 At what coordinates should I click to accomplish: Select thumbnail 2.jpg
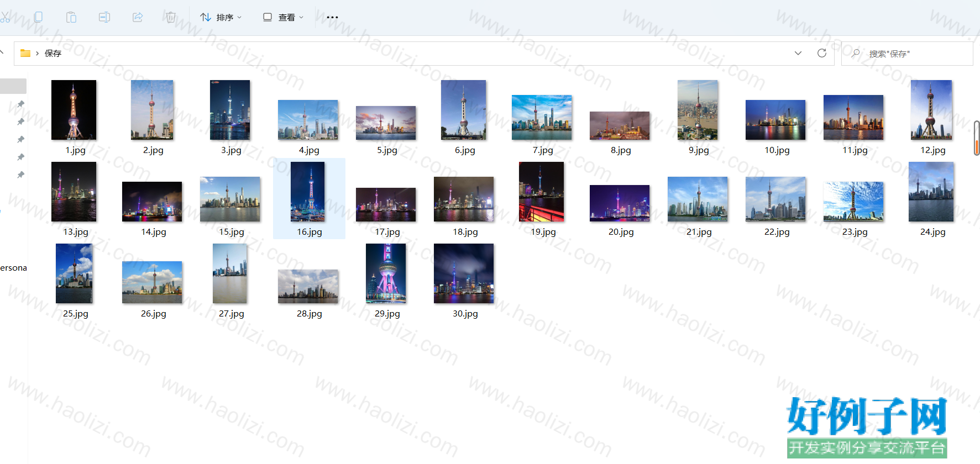(x=152, y=110)
